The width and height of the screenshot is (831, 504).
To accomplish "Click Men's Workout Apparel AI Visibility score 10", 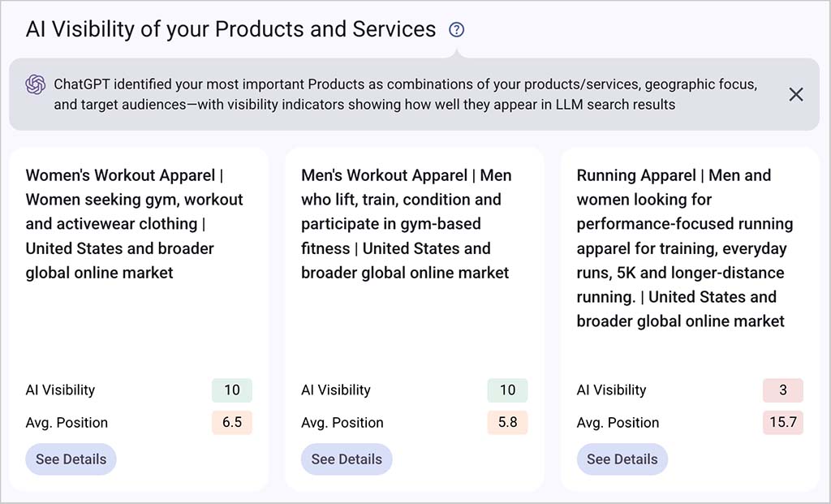I will tap(508, 390).
